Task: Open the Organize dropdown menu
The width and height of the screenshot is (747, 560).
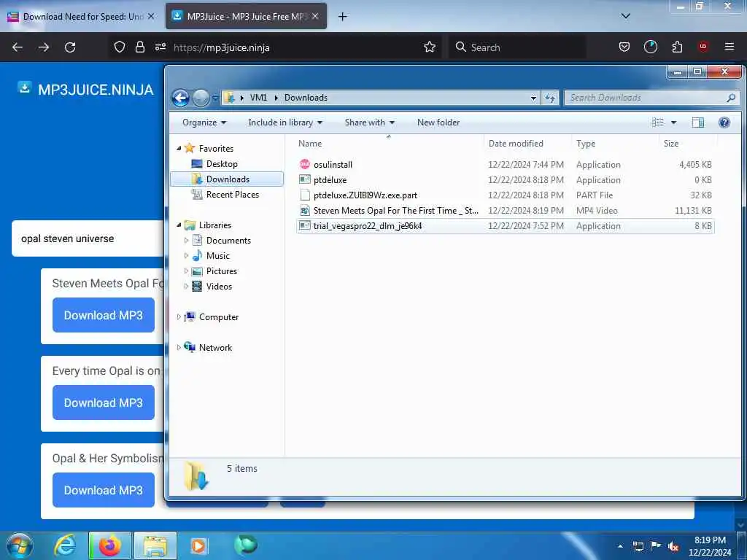Action: 204,122
